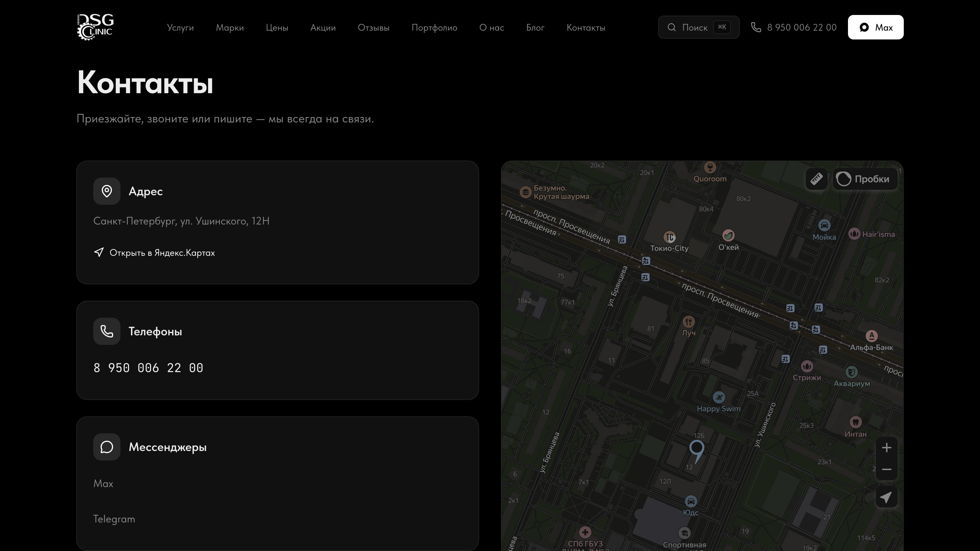Toggle the Пробки traffic layer
The height and width of the screenshot is (551, 980).
pos(865,179)
